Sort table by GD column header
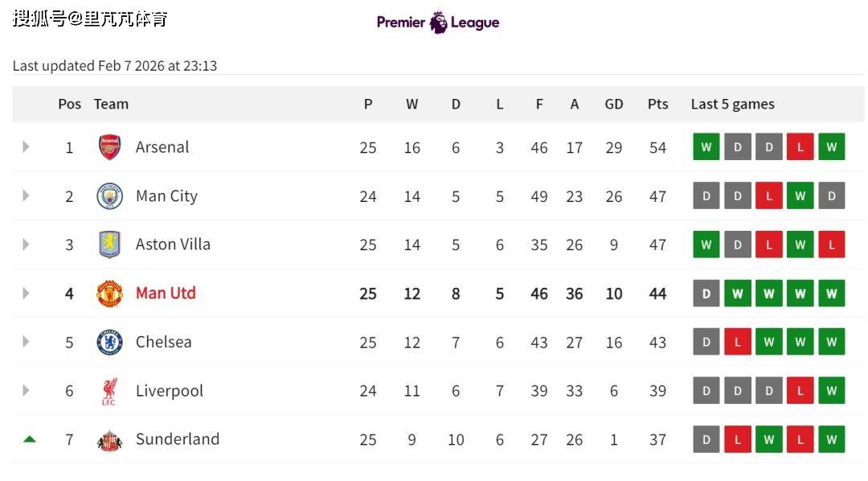Image resolution: width=868 pixels, height=481 pixels. coord(614,104)
